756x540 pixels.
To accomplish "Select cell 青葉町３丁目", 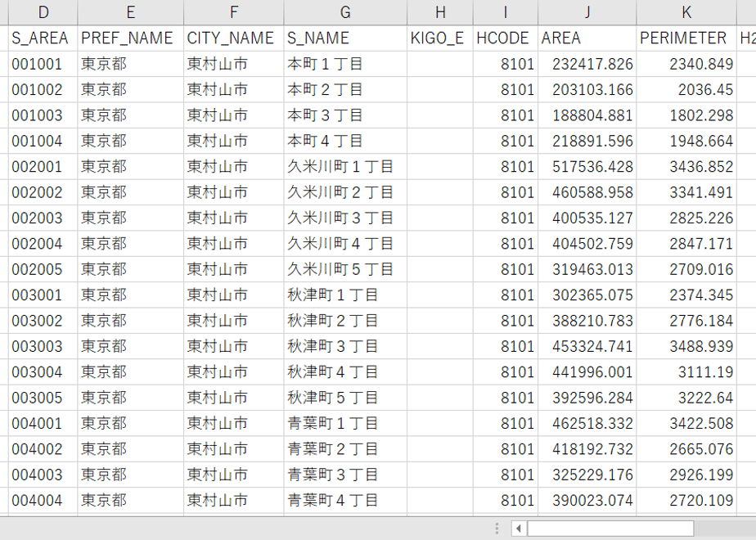I will tap(345, 475).
